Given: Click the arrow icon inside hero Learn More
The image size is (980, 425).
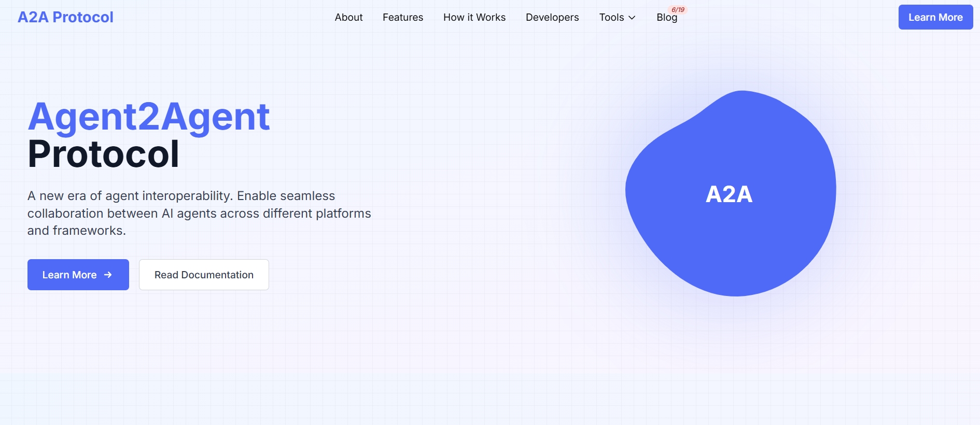Looking at the screenshot, I should coord(108,275).
